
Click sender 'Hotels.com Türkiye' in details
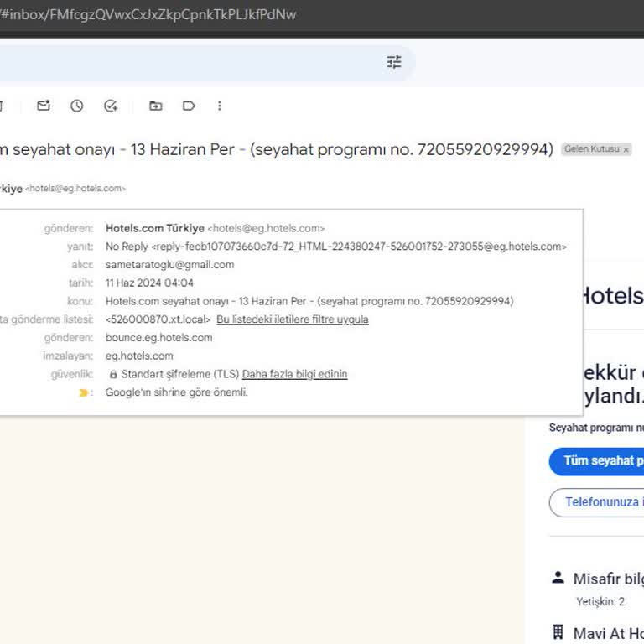[x=155, y=228]
